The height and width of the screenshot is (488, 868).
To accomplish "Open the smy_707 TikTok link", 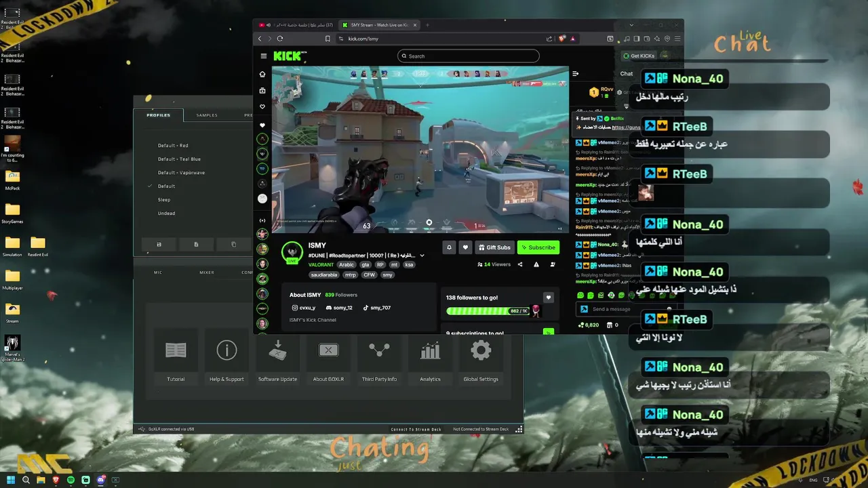I will tap(376, 308).
